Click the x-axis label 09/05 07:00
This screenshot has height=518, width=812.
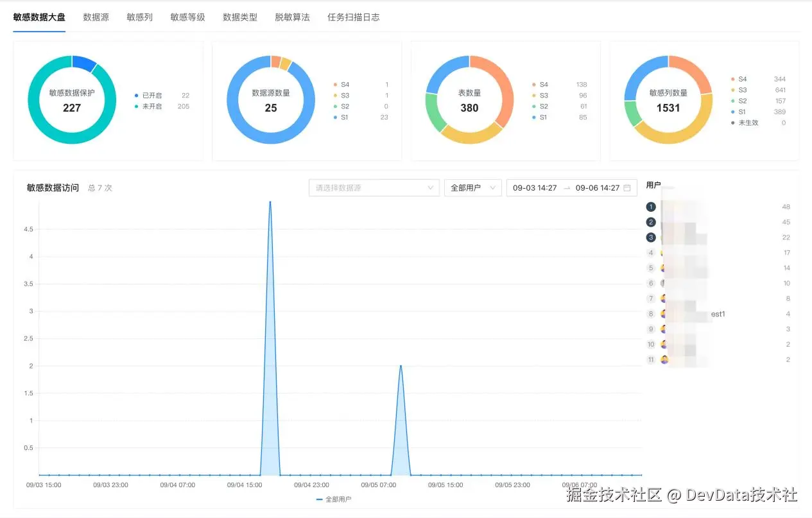[379, 485]
